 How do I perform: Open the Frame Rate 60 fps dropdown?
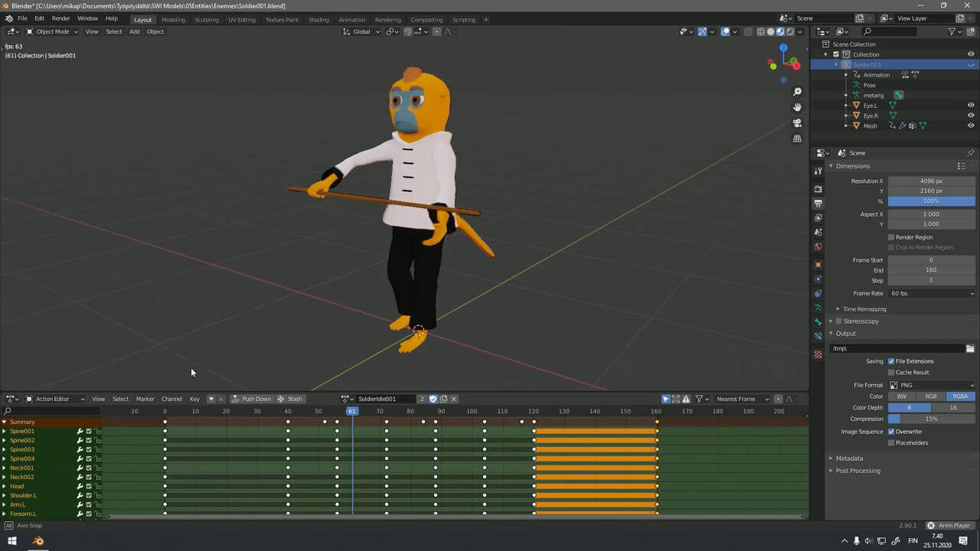[x=932, y=294]
